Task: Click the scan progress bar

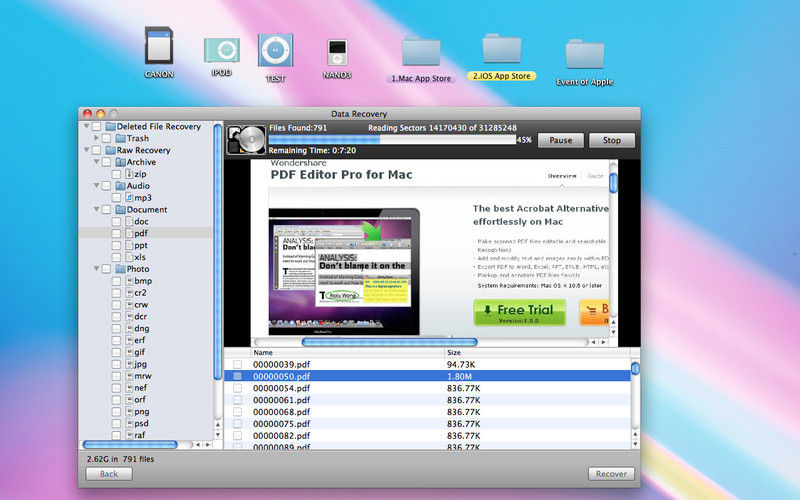Action: pyautogui.click(x=392, y=140)
